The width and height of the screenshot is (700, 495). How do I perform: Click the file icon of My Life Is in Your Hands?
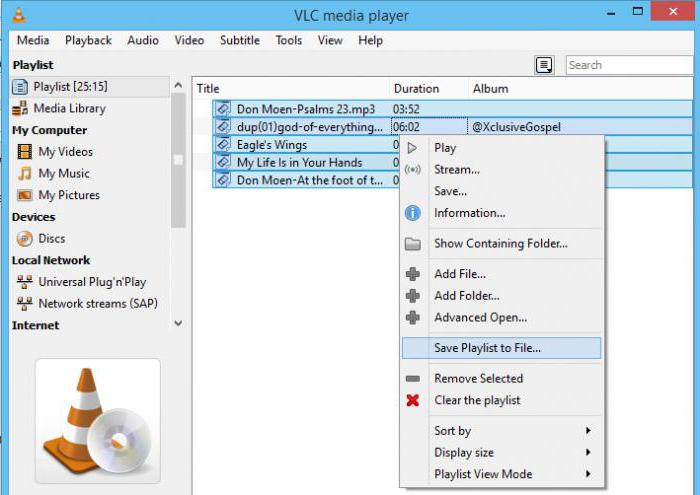tap(223, 162)
